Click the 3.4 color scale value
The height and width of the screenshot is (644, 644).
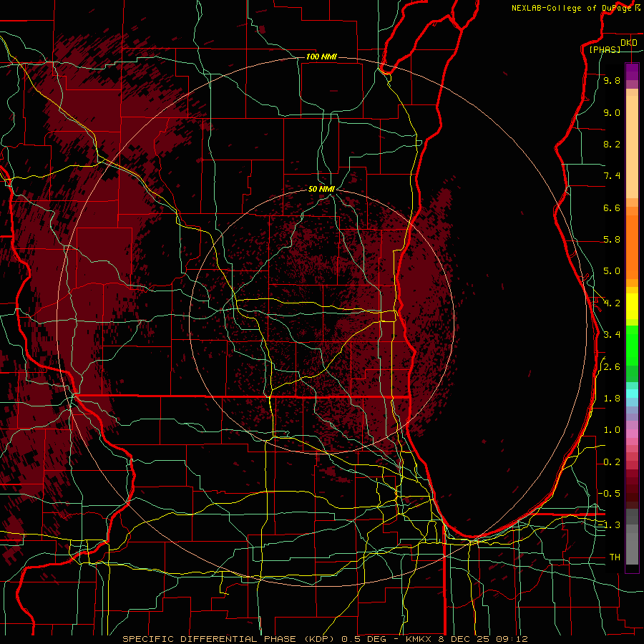612,335
